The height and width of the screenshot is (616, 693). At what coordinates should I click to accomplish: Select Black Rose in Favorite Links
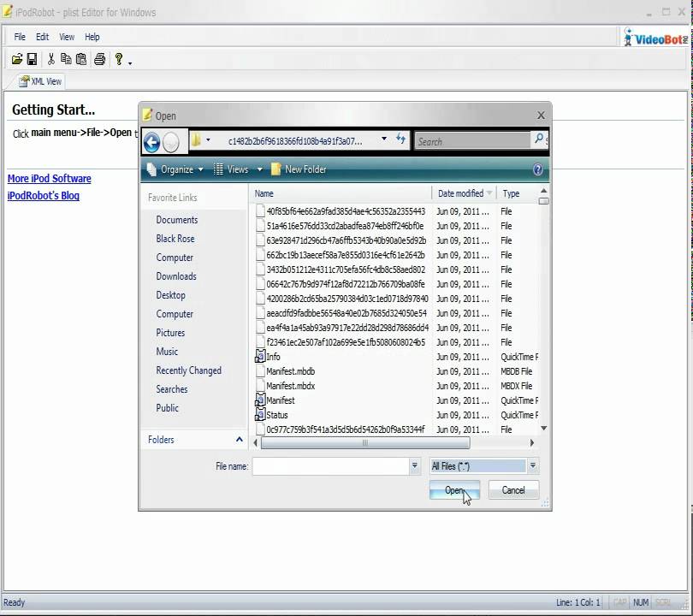[x=175, y=239]
